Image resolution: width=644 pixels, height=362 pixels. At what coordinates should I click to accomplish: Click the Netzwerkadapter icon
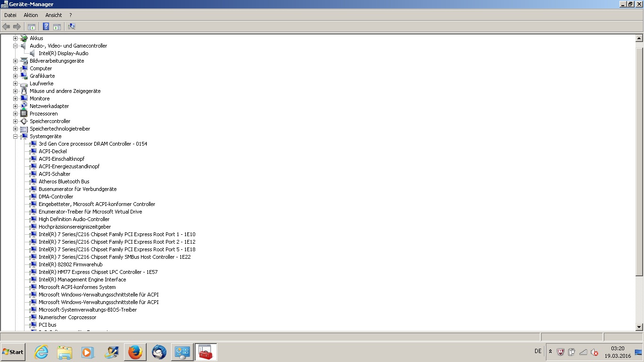click(24, 106)
